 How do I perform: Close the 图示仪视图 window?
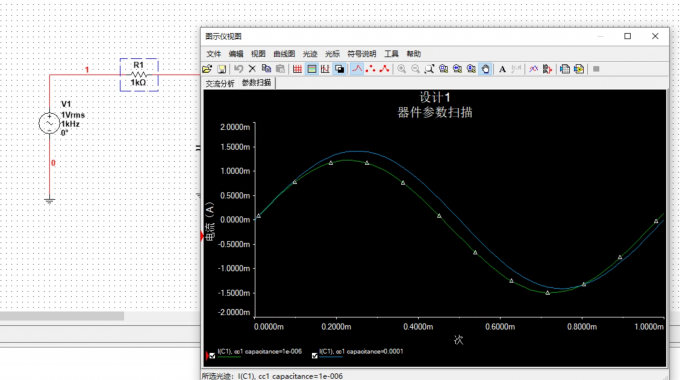click(655, 36)
